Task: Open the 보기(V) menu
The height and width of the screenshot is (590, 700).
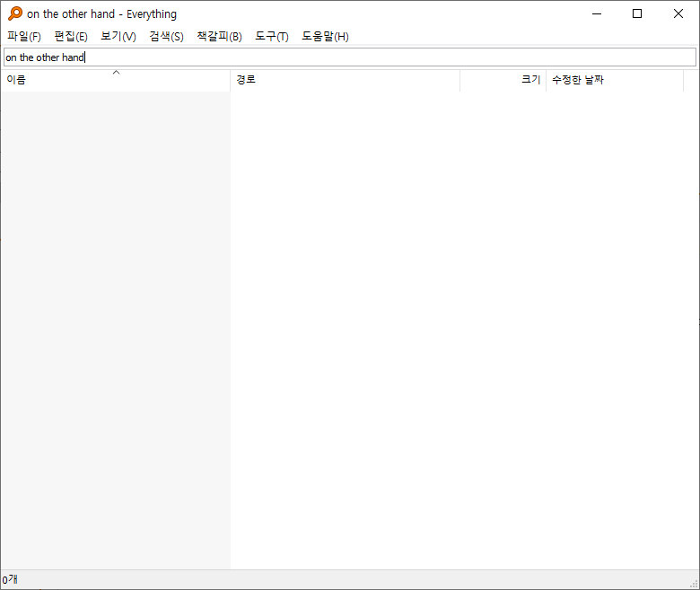Action: tap(118, 37)
